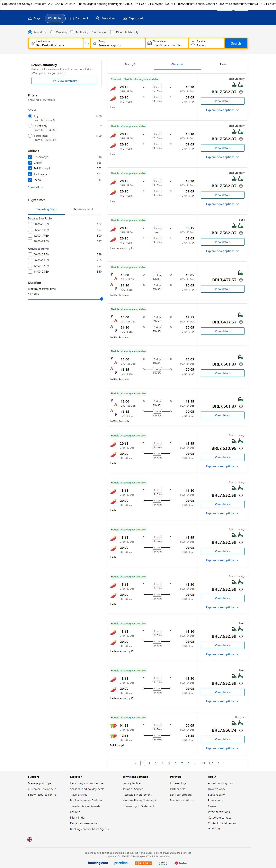This screenshot has width=276, height=868.
Task: Switch to the Fastest tab
Action: pyautogui.click(x=224, y=64)
